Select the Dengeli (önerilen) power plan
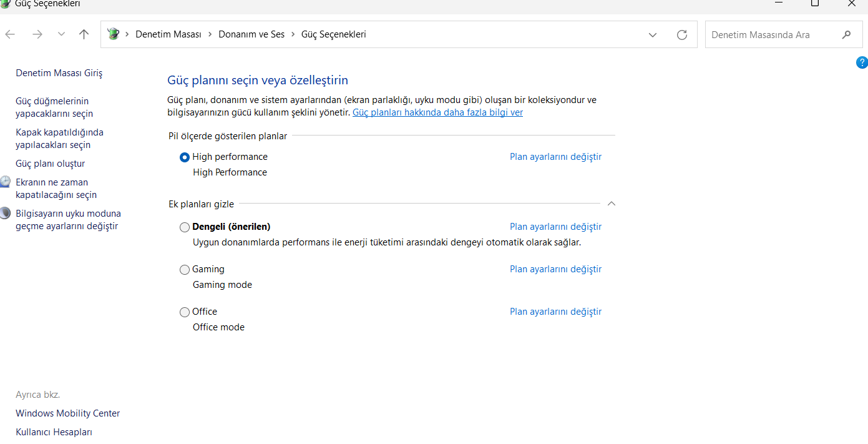The width and height of the screenshot is (868, 444). click(x=185, y=227)
